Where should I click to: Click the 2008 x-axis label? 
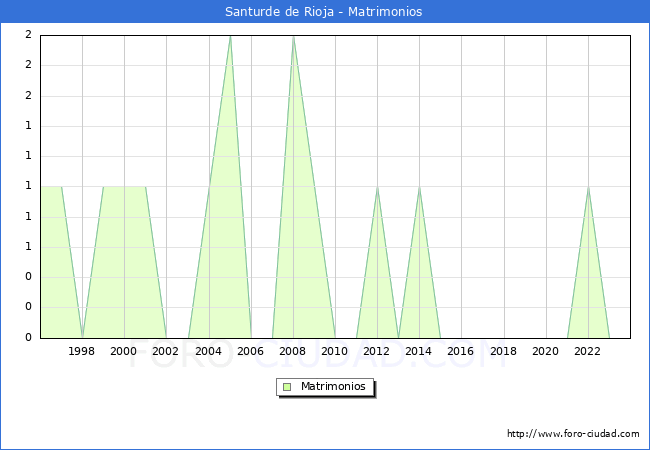tap(293, 351)
